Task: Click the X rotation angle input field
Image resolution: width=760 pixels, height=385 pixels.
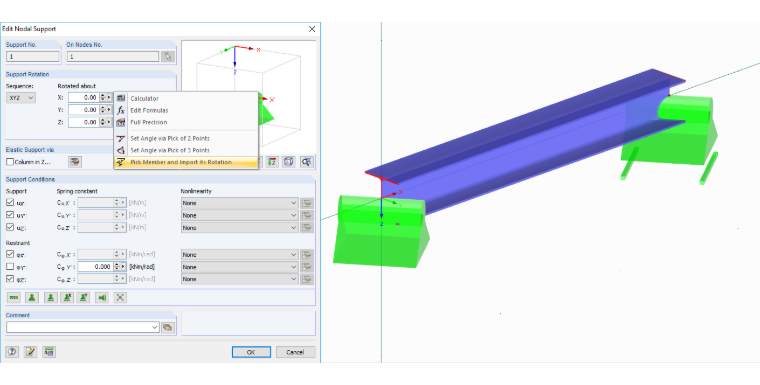Action: point(83,97)
